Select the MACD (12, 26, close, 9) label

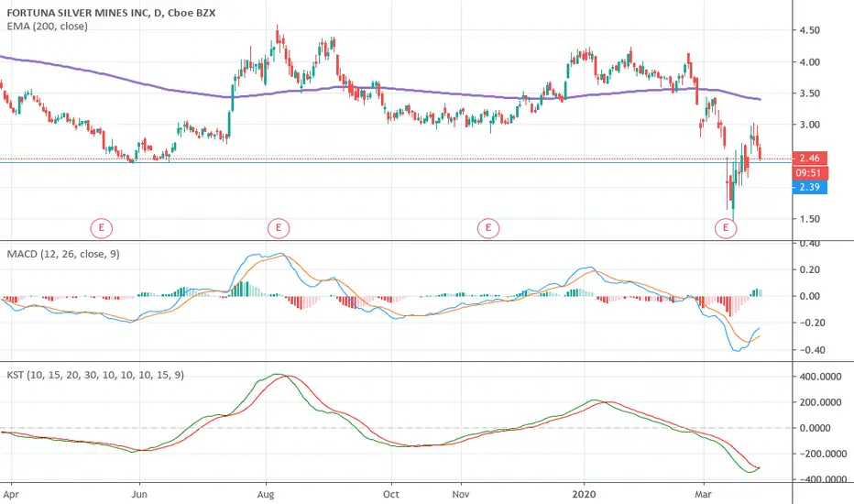pos(63,254)
